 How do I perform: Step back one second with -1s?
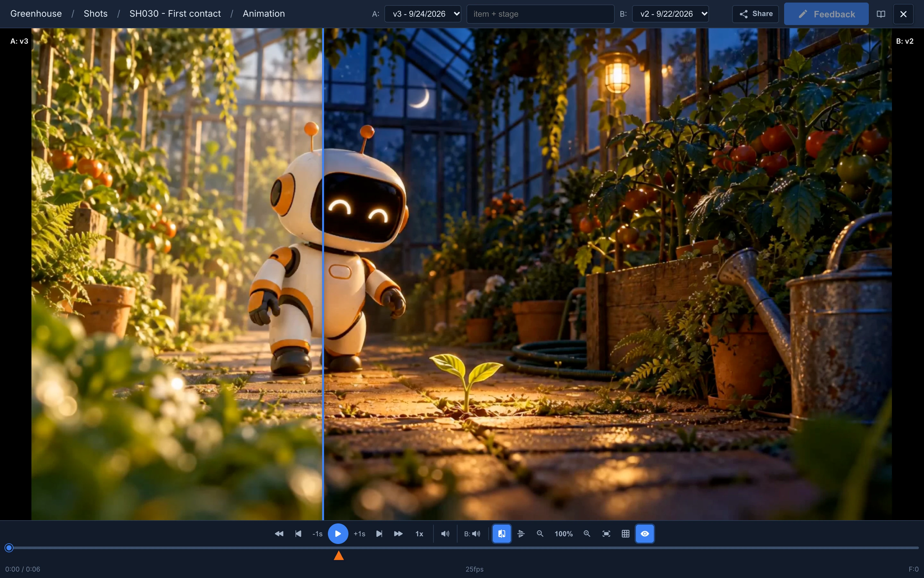click(317, 534)
